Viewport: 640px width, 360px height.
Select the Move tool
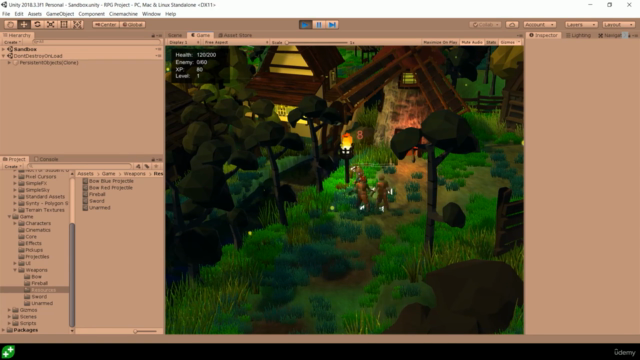click(x=24, y=24)
